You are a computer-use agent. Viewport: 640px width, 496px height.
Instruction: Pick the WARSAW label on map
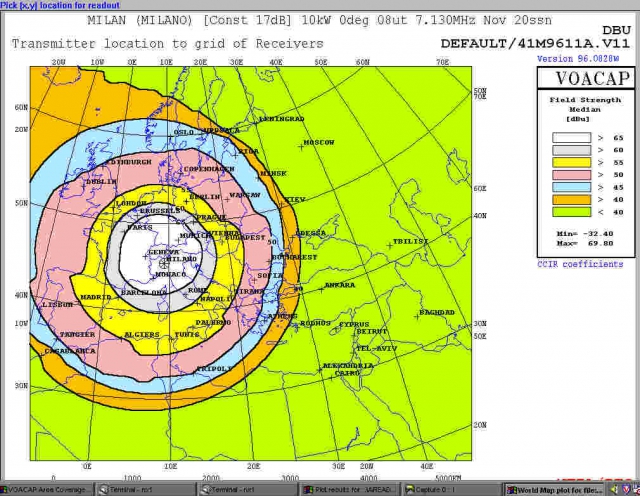pyautogui.click(x=245, y=195)
